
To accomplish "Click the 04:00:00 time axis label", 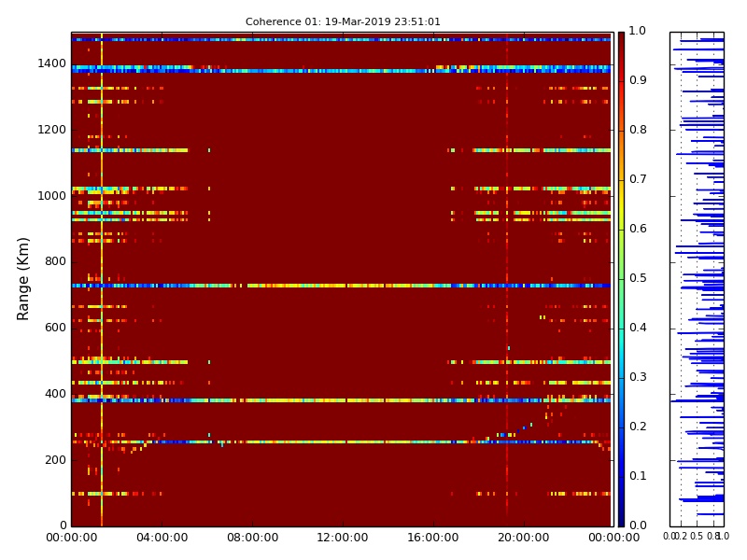I will pos(162,538).
